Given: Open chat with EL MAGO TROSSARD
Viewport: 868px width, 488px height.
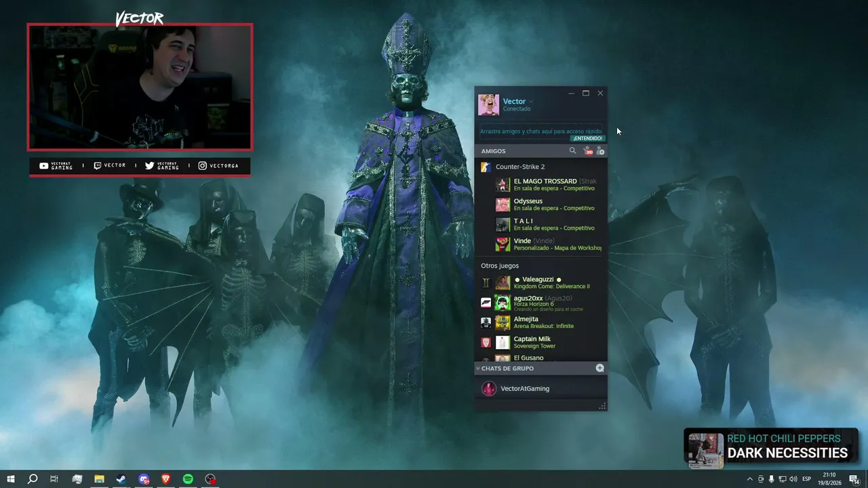Looking at the screenshot, I should [541, 184].
